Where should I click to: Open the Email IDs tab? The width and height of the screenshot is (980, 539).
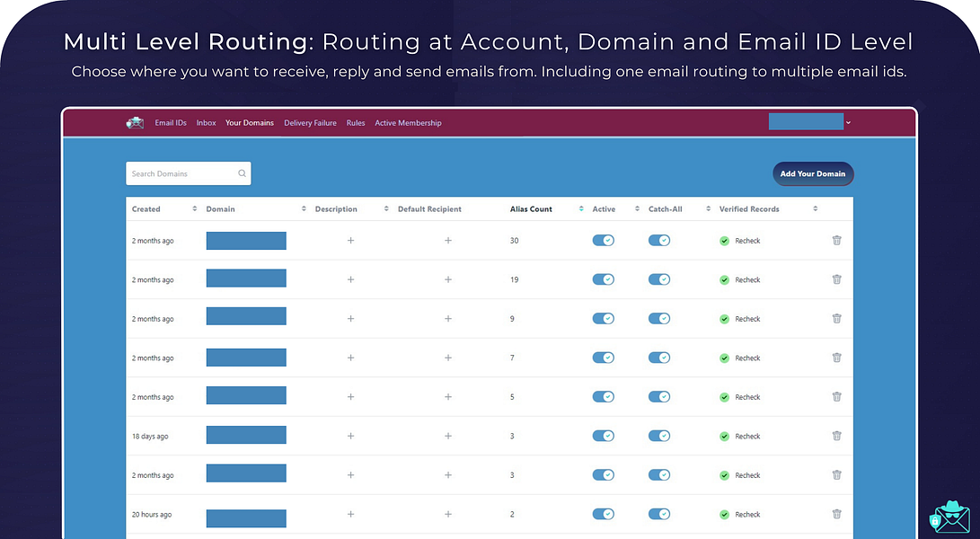coord(171,123)
